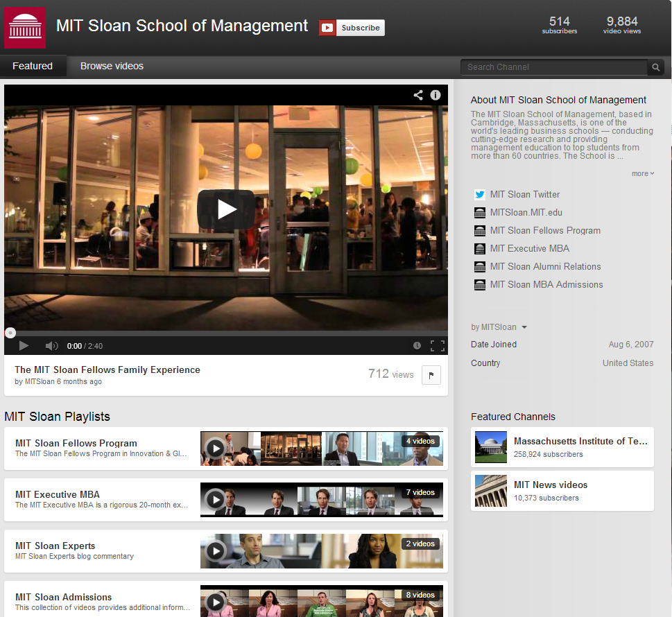Select the Featured tab
The height and width of the screenshot is (617, 672).
[x=32, y=66]
